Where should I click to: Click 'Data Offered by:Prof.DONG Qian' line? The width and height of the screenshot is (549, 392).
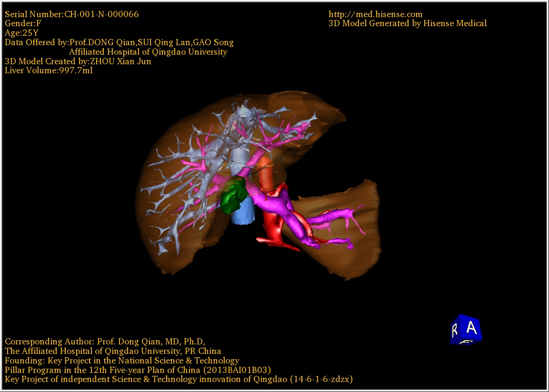[119, 42]
